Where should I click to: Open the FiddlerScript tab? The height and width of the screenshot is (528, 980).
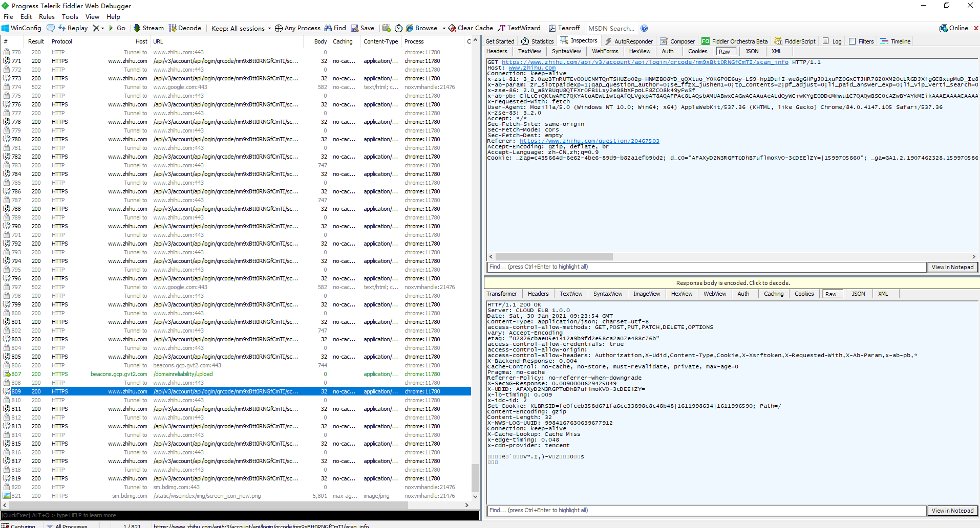(795, 41)
